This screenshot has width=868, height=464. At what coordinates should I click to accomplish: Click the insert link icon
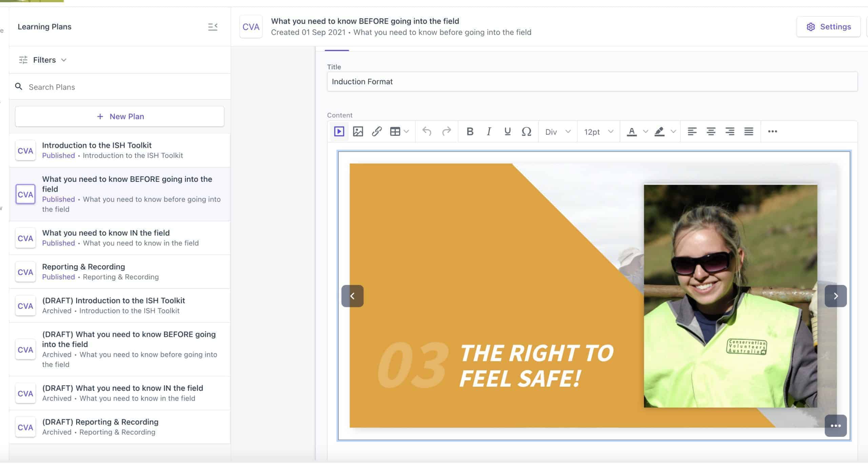[x=377, y=132]
